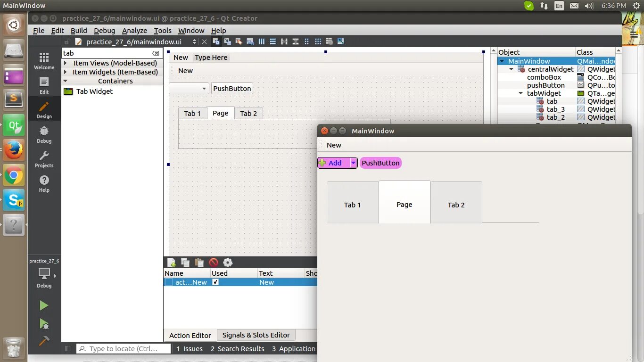Copy action in Action Editor toolbar
Viewport: 644px width, 362px height.
coord(185,263)
